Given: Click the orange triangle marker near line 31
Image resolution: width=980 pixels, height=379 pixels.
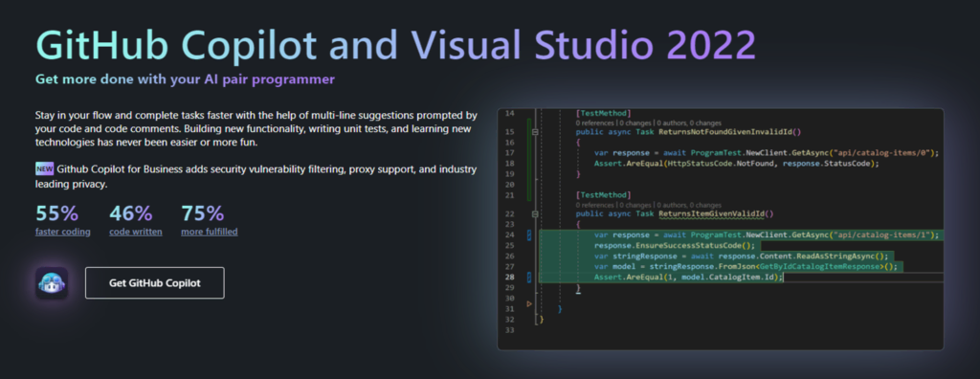Looking at the screenshot, I should tap(530, 304).
